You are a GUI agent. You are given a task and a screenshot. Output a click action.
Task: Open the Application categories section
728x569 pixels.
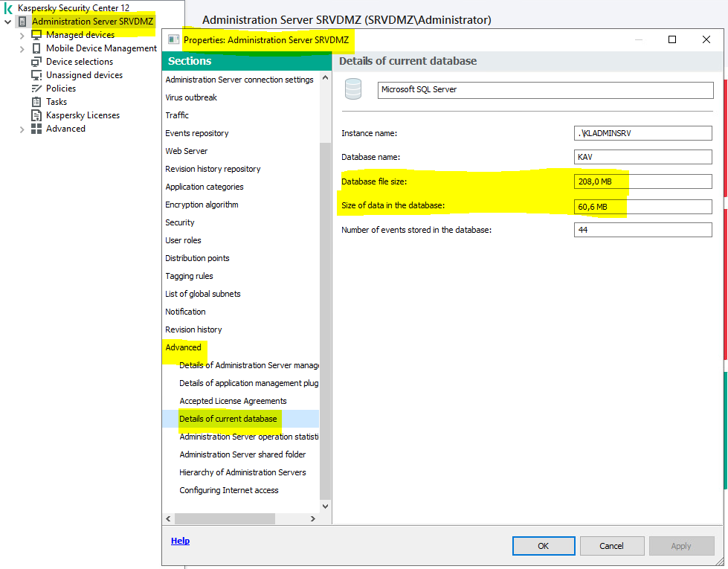coord(204,187)
